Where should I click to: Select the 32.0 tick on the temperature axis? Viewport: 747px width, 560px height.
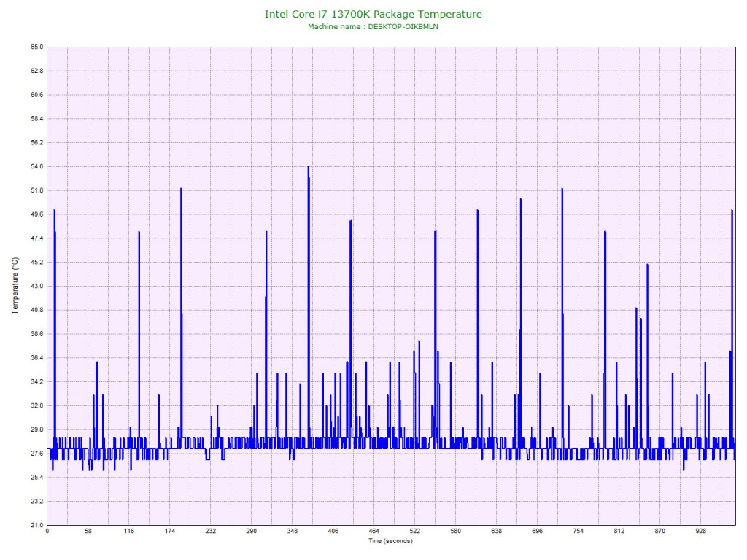(x=36, y=405)
